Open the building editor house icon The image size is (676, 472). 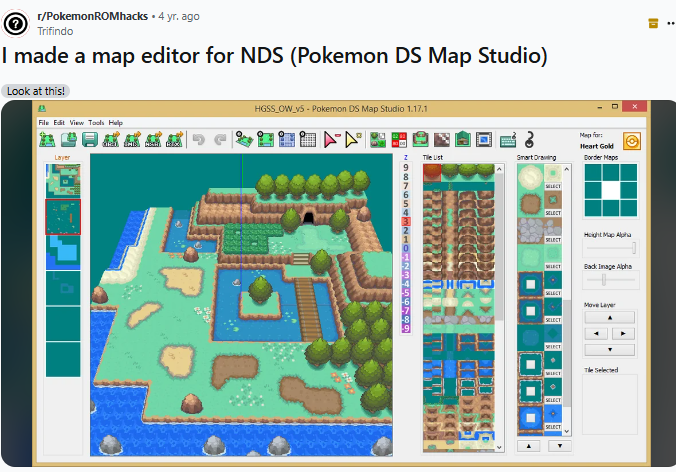pos(463,140)
